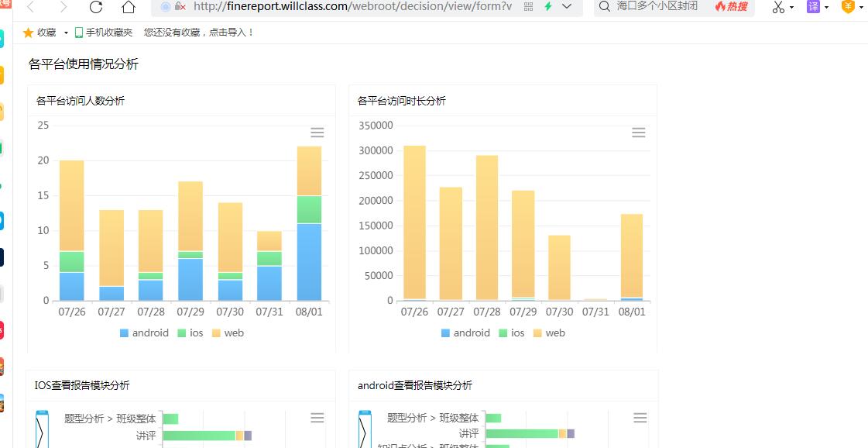Open hamburger menu on visitor count chart
Viewport: 868px width, 448px height.
point(317,133)
